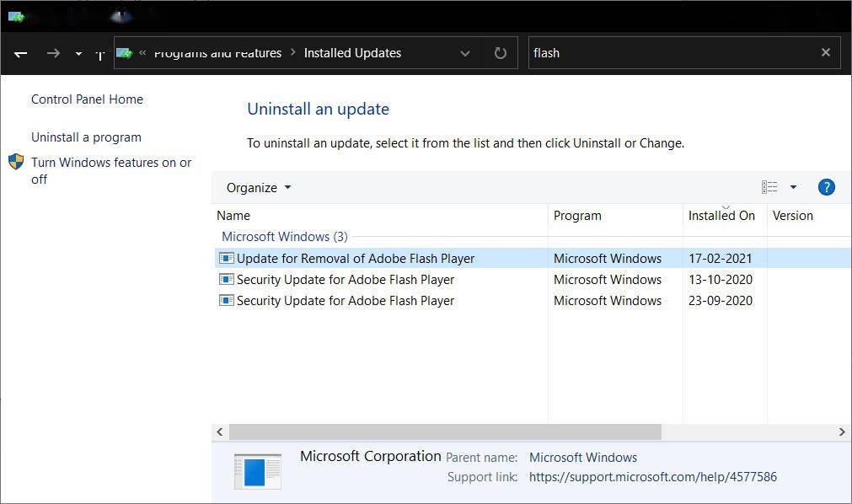Viewport: 852px width, 504px height.
Task: Click Microsoft Windows program cell in first row
Action: pyautogui.click(x=608, y=258)
